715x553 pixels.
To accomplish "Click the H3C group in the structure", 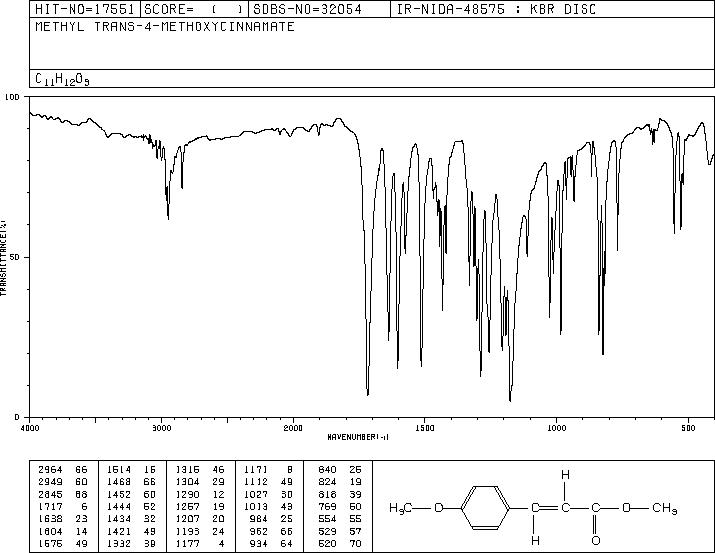I will [x=401, y=508].
